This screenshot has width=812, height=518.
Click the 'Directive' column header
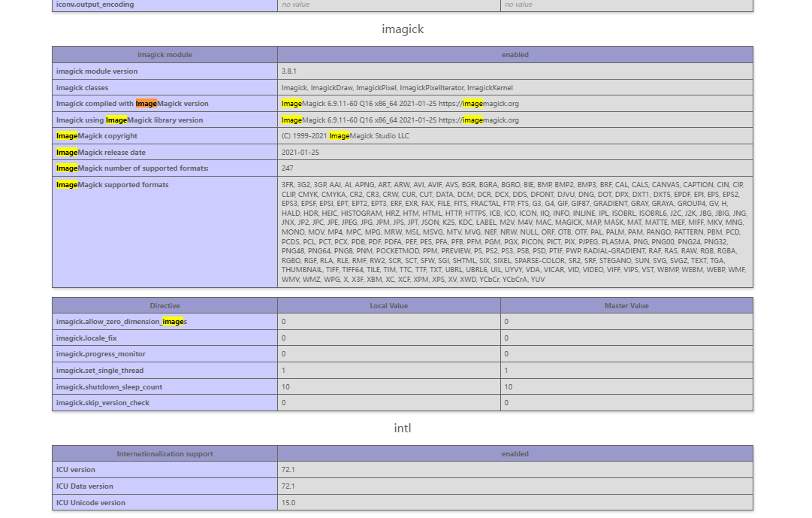pyautogui.click(x=165, y=306)
